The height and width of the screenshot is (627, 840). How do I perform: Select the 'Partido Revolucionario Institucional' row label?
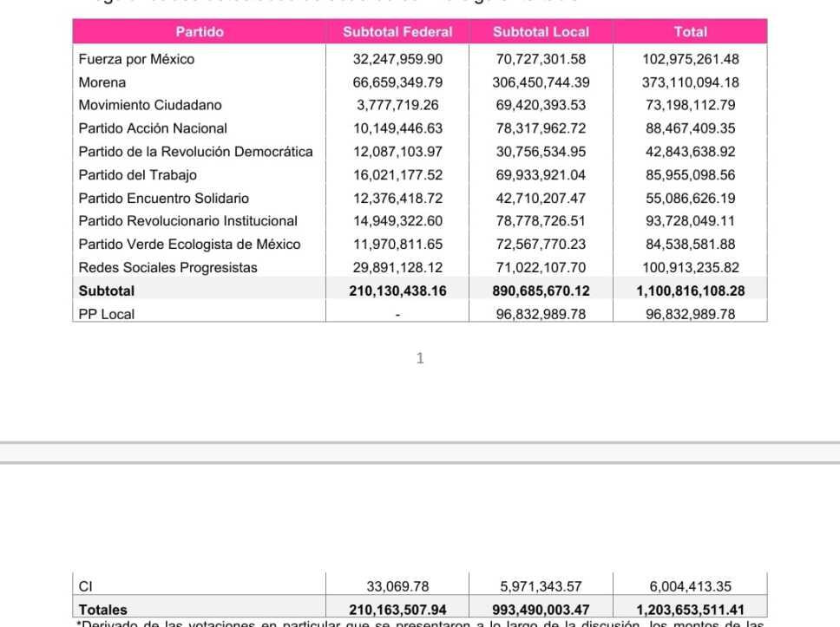tap(188, 221)
